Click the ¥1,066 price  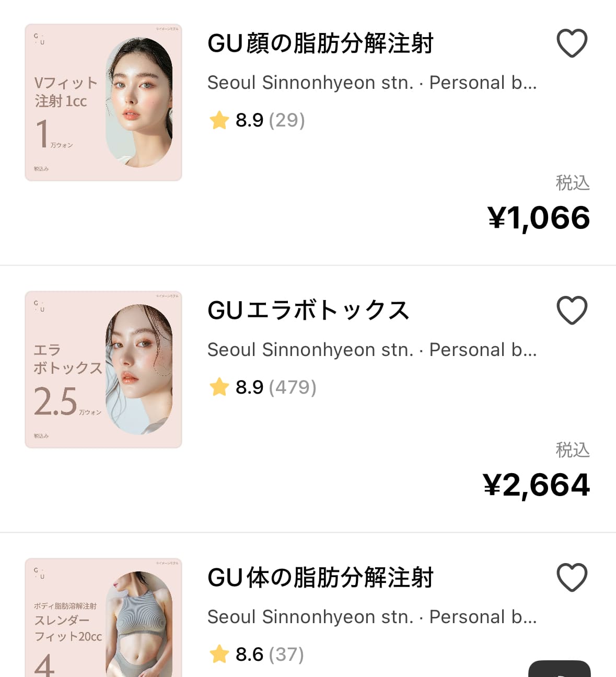[539, 217]
